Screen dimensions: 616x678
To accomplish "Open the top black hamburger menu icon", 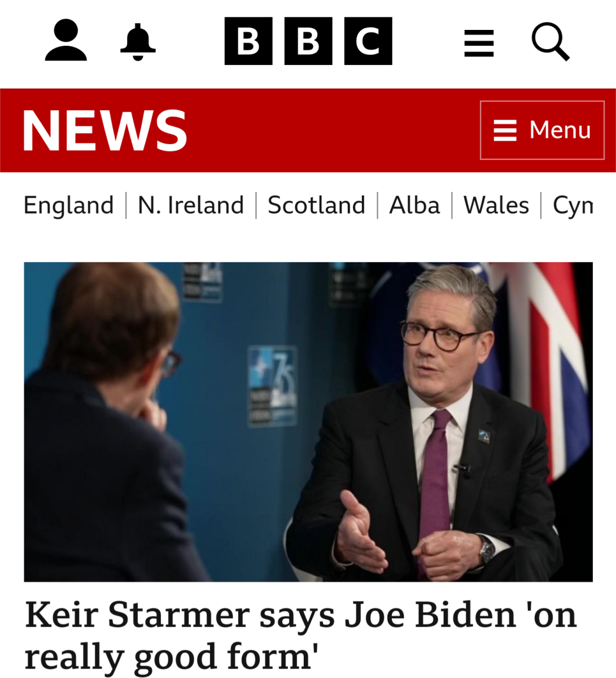I will (x=479, y=44).
